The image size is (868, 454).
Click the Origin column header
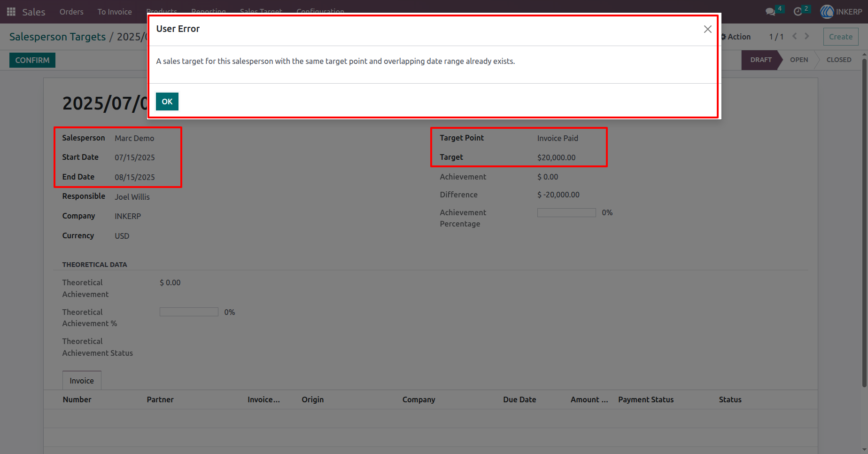pyautogui.click(x=313, y=399)
